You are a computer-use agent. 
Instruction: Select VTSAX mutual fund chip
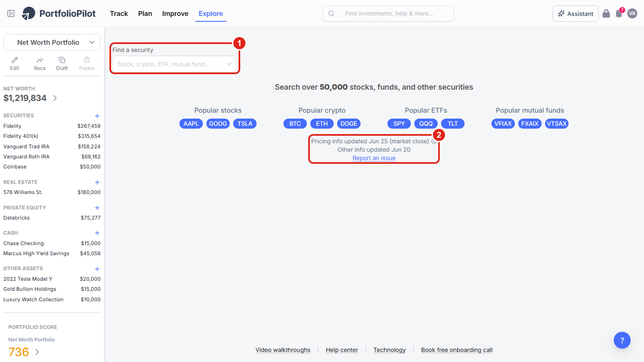tap(557, 124)
